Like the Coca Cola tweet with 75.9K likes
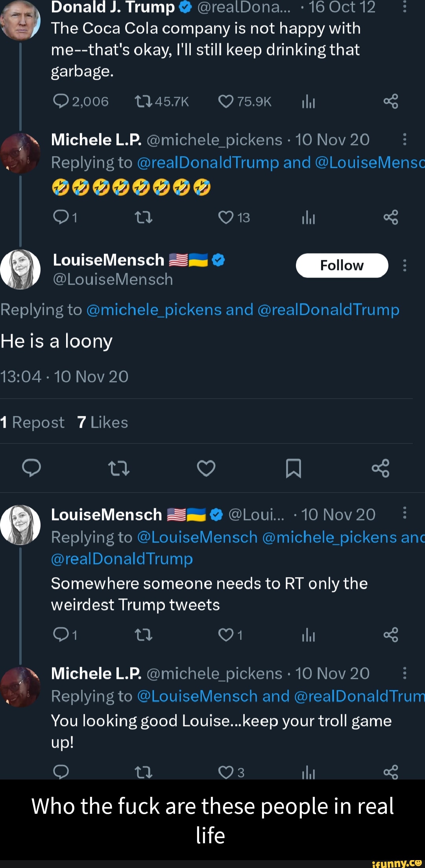425x868 pixels. pyautogui.click(x=226, y=102)
